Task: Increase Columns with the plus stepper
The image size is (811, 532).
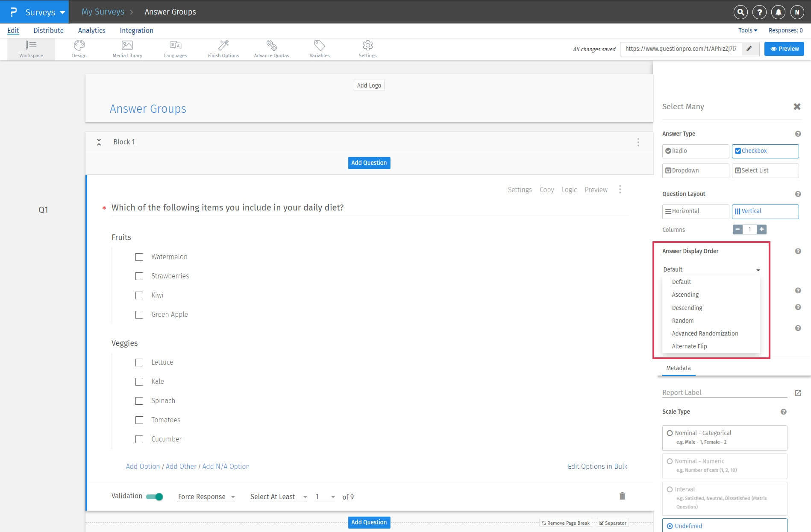Action: (x=761, y=230)
